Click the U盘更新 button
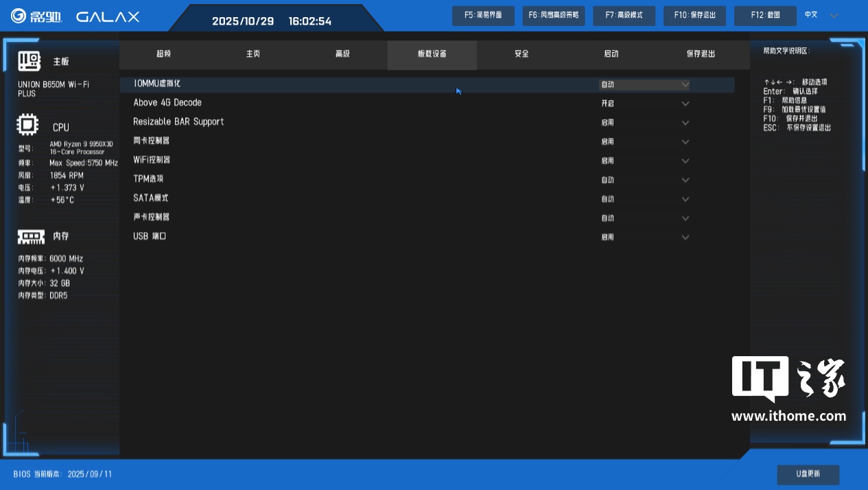 (808, 474)
